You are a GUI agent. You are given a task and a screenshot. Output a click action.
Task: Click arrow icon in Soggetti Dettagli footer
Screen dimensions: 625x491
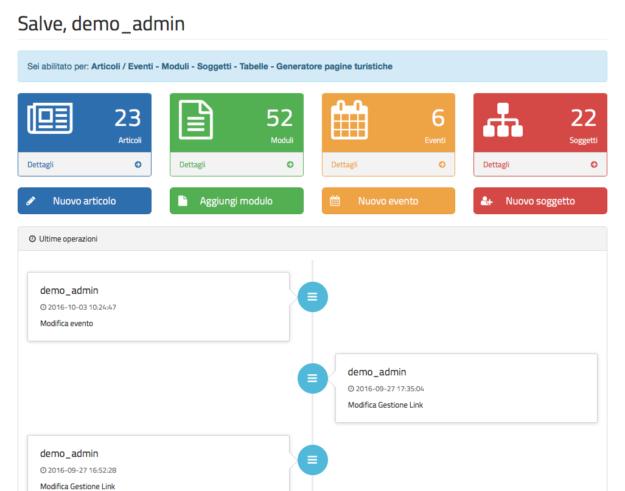click(x=594, y=164)
